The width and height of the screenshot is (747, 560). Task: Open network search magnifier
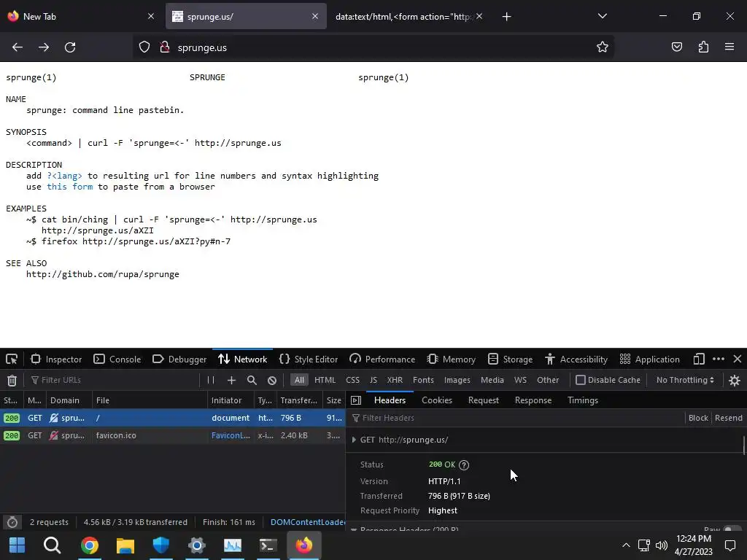[x=252, y=380]
